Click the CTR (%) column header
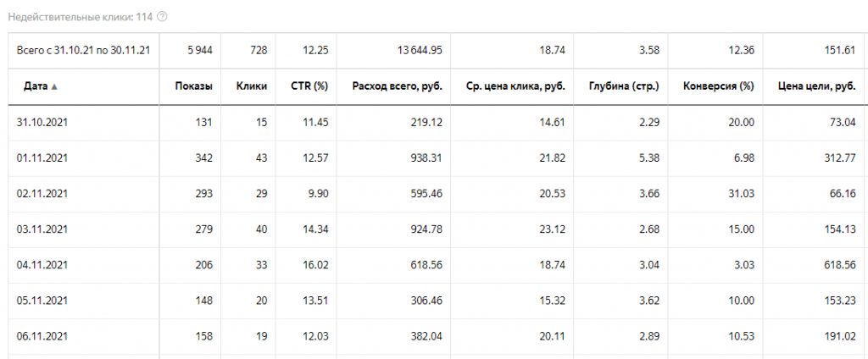 309,86
